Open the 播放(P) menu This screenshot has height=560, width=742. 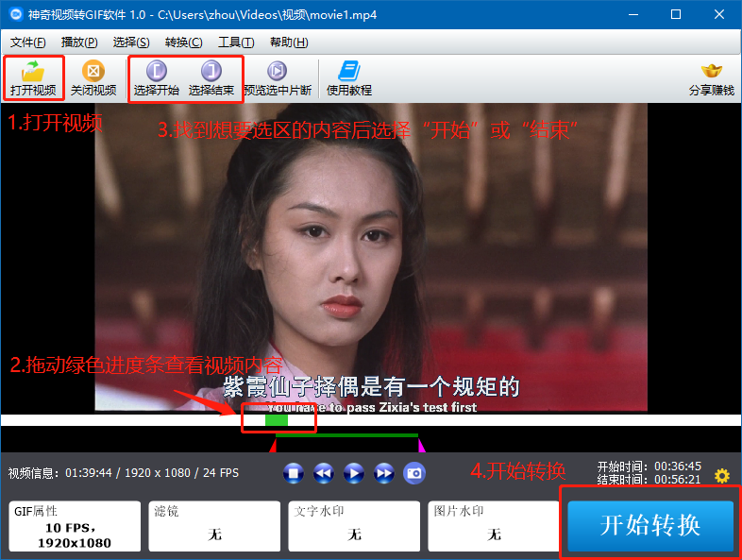(x=79, y=42)
